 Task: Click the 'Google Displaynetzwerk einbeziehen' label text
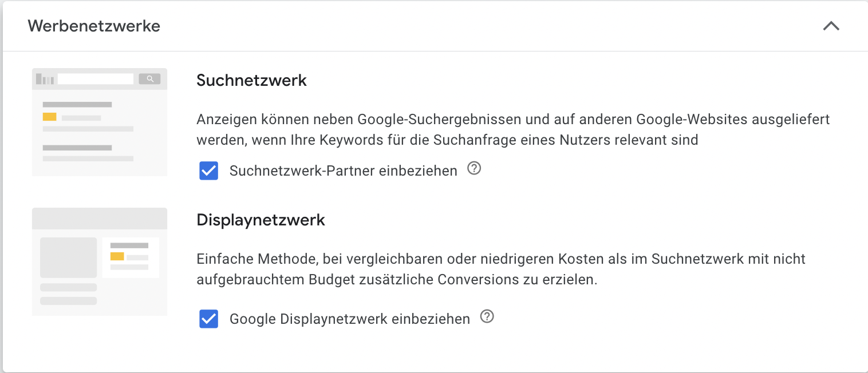pos(350,319)
